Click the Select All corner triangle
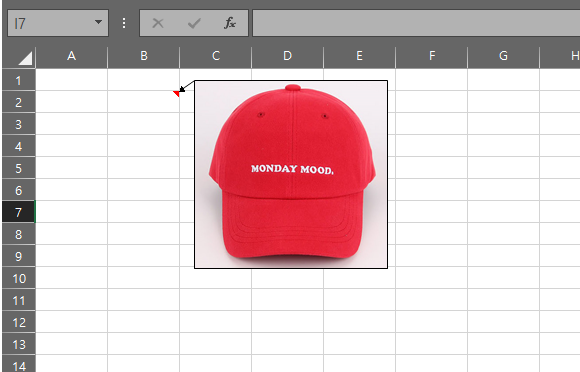 25,58
